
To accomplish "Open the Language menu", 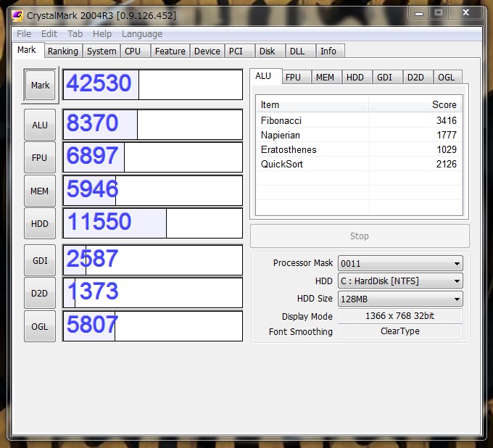I will [x=142, y=33].
